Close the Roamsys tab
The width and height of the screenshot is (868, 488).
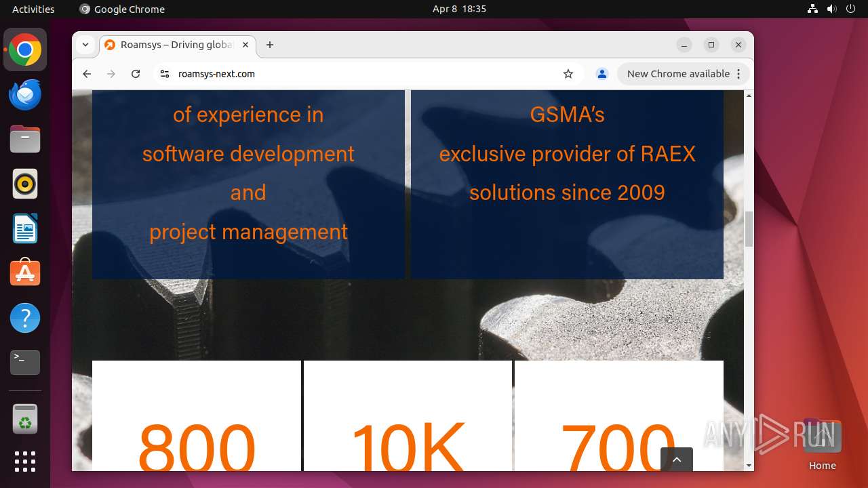[245, 45]
